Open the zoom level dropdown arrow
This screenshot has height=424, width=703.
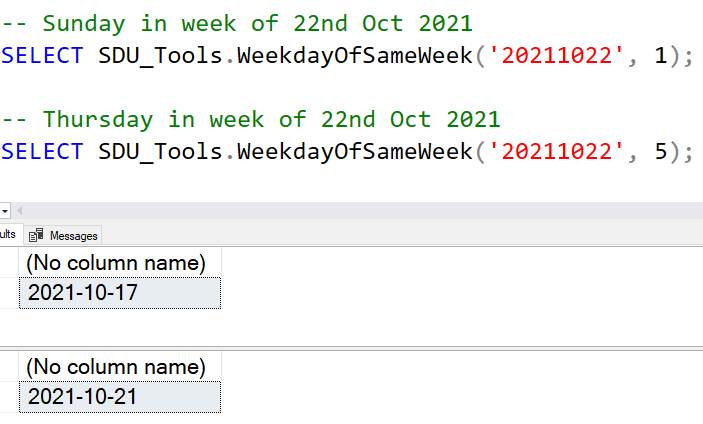click(x=4, y=211)
